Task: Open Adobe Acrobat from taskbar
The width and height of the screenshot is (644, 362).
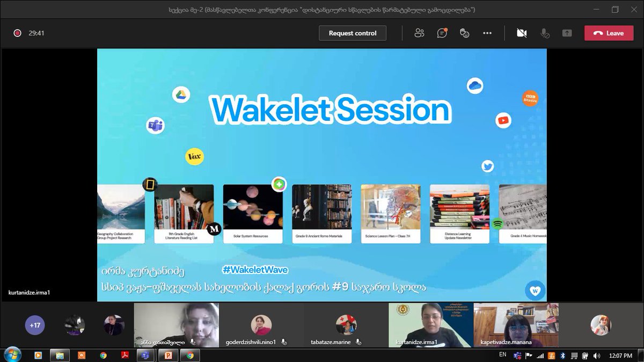Action: click(x=124, y=355)
